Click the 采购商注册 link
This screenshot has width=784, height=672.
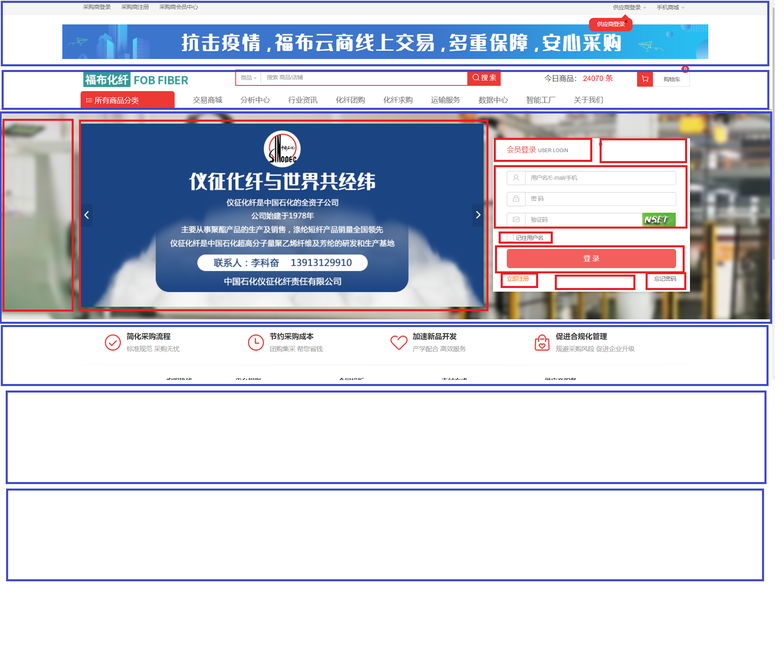(135, 7)
